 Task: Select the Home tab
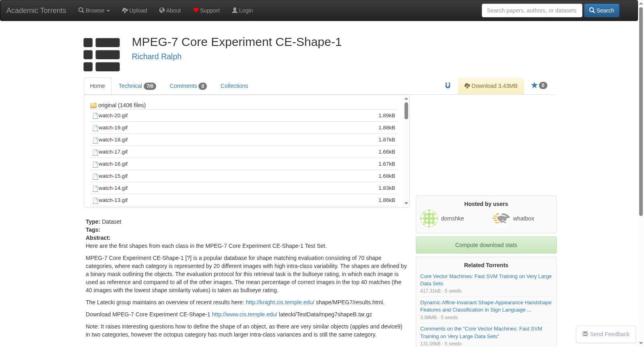tap(97, 86)
